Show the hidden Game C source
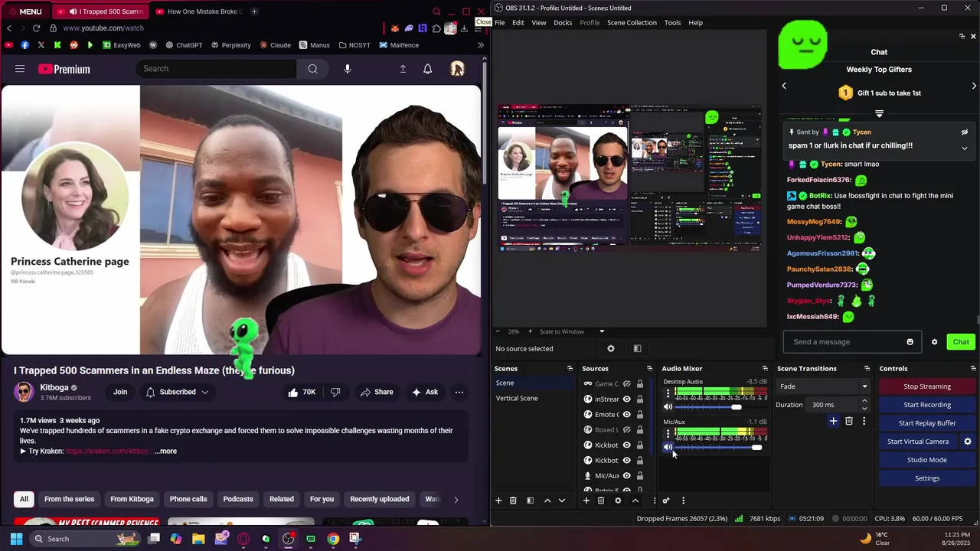This screenshot has width=980, height=551. [x=626, y=384]
